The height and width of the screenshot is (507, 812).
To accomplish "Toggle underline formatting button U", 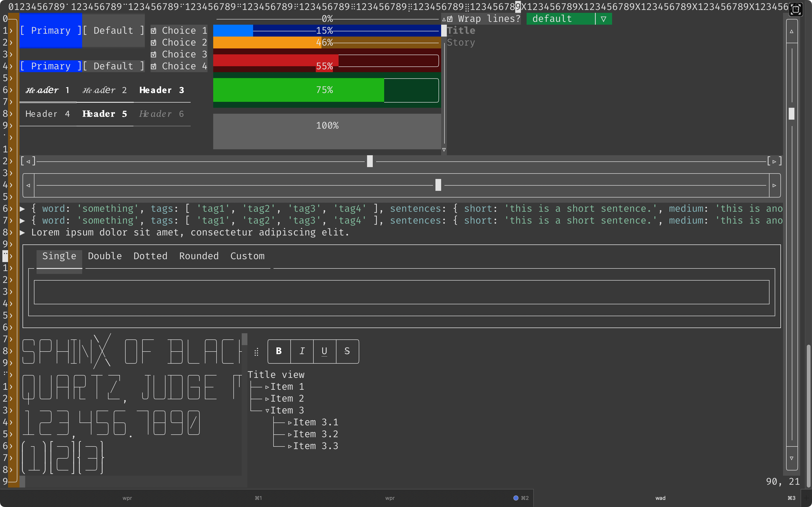I will (324, 351).
